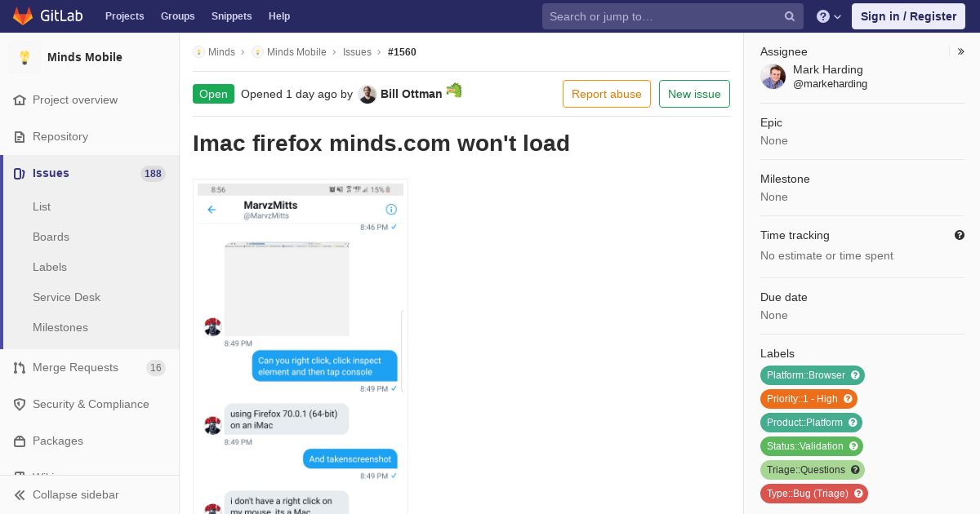
Task: Open Merge Requests
Action: 75,367
